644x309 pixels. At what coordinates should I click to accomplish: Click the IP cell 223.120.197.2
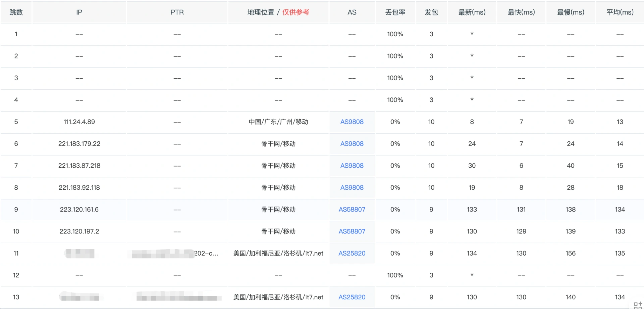tap(79, 231)
